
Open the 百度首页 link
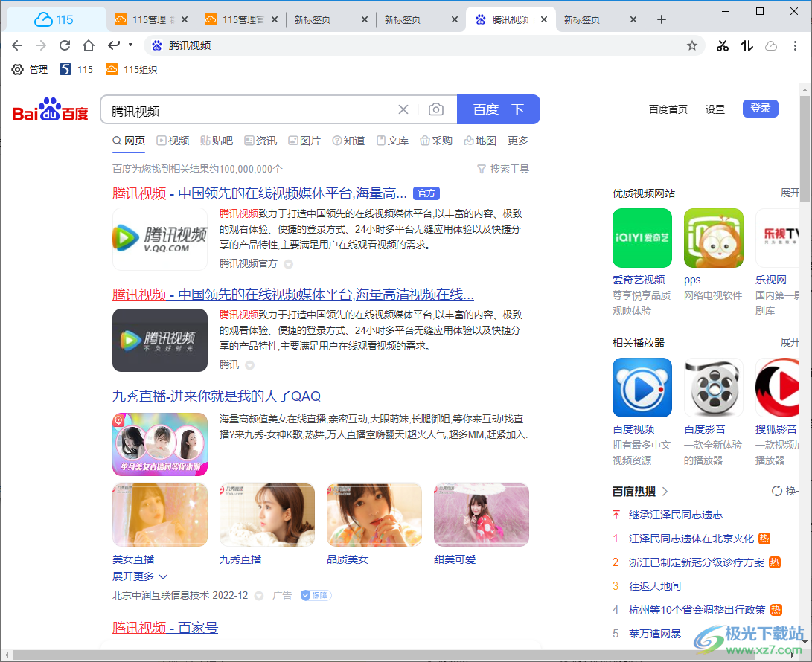click(668, 109)
